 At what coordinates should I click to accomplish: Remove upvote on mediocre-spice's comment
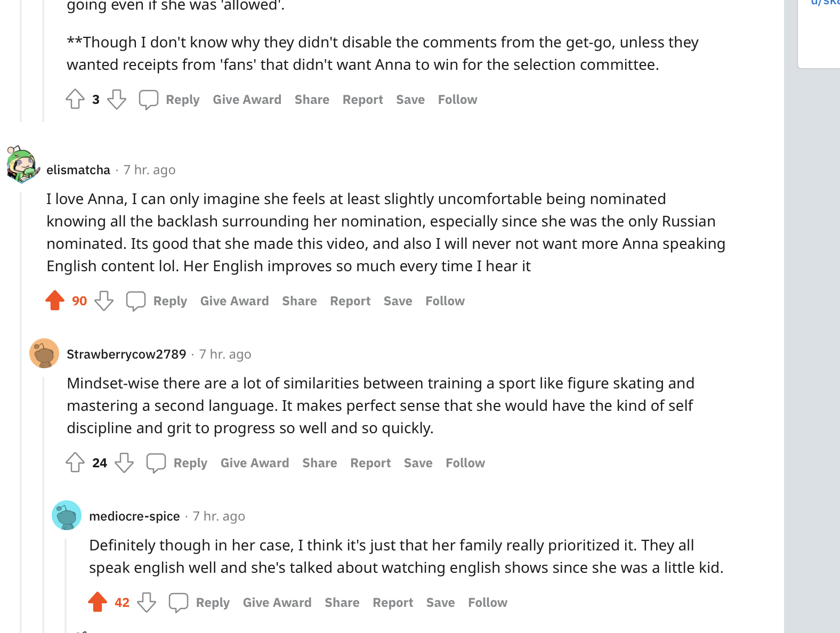pos(98,602)
